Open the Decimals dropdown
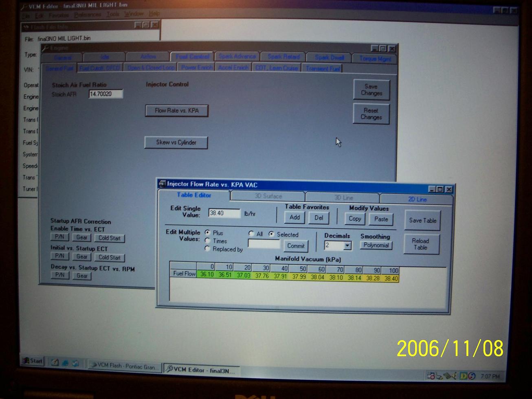Viewport: 532px width, 399px height. 347,246
